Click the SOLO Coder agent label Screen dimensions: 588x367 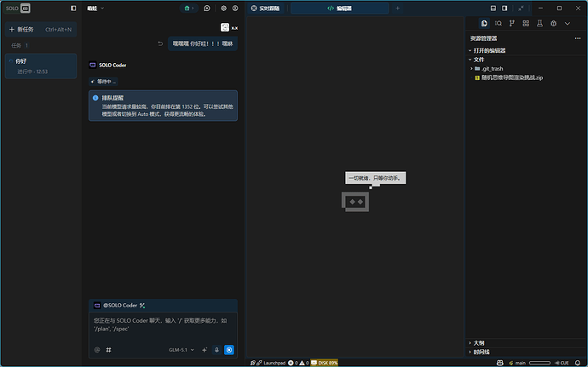pyautogui.click(x=107, y=65)
